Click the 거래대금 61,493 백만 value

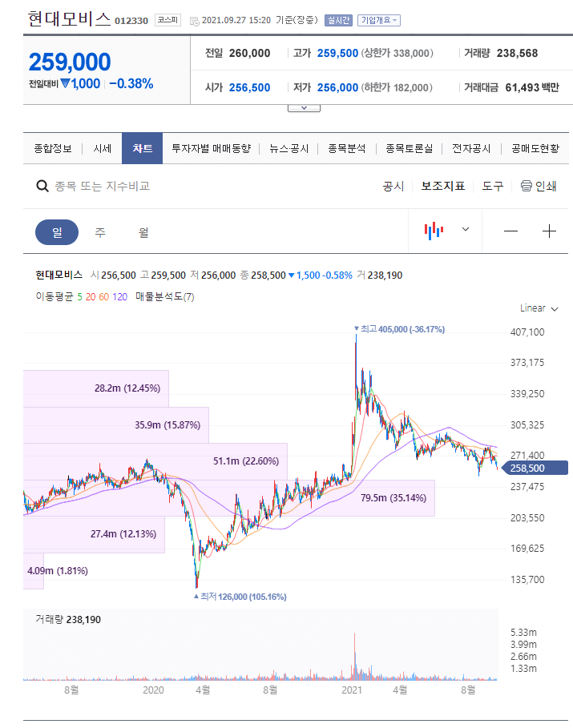click(532, 87)
